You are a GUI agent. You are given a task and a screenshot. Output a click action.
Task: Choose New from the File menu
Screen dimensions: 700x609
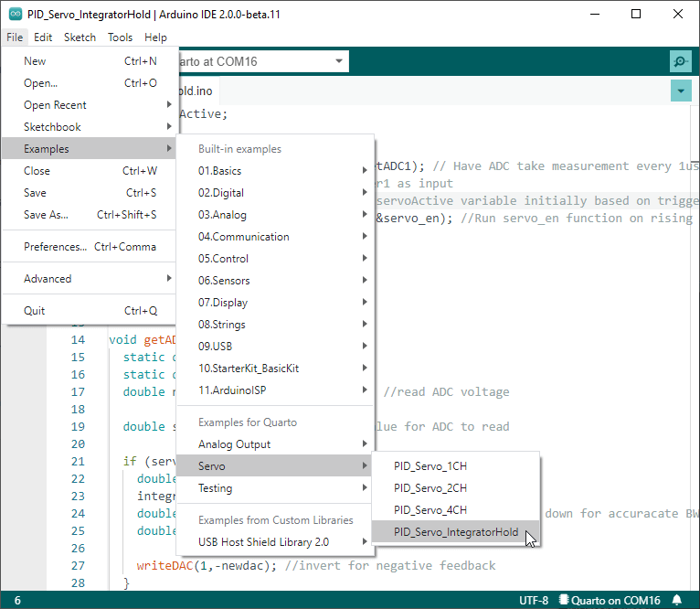pyautogui.click(x=90, y=60)
